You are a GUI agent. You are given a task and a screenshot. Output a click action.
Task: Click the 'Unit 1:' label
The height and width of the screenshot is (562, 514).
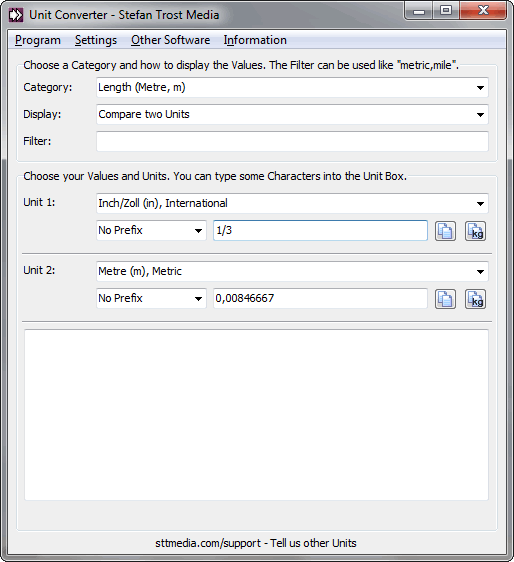[39, 203]
